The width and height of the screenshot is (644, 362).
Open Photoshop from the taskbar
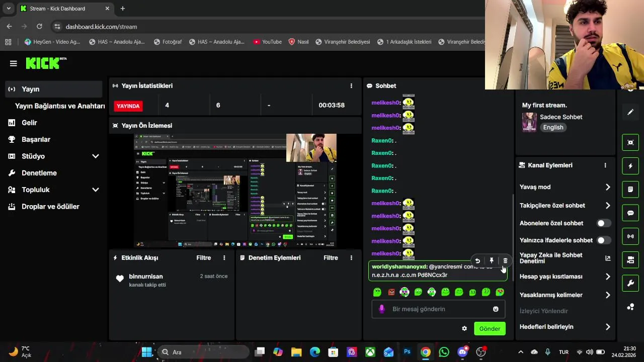coord(408,352)
